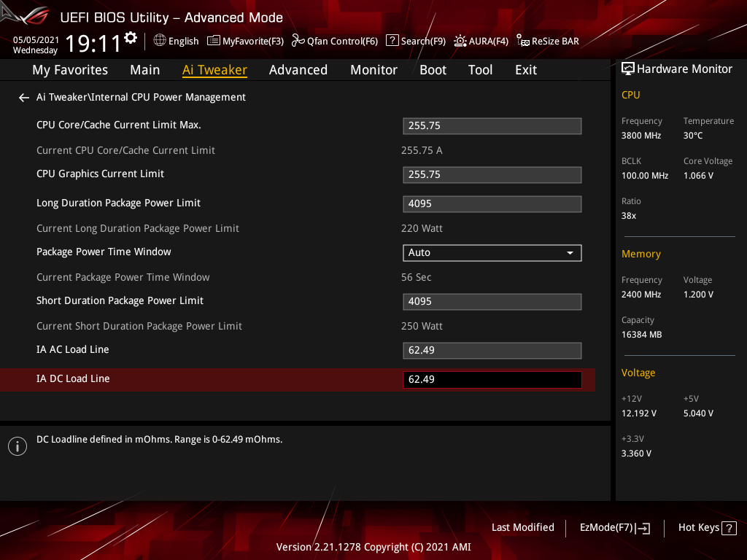Click IA DC Load Line value field

point(492,379)
